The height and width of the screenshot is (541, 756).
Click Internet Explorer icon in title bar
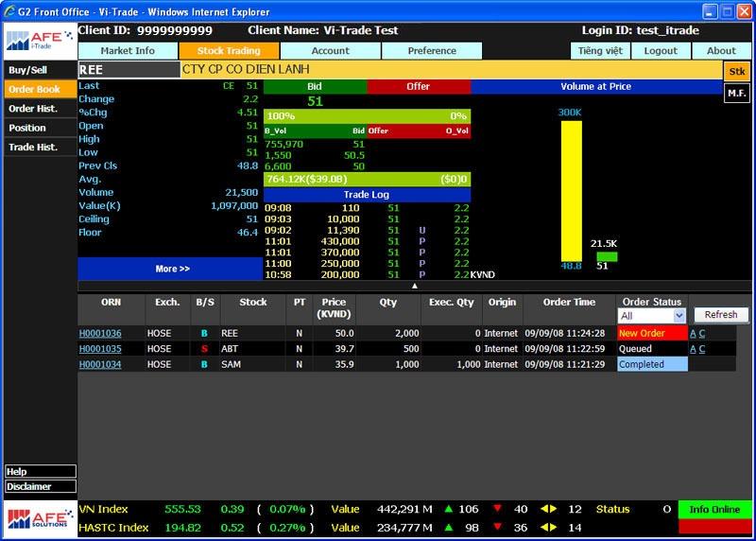tap(9, 11)
